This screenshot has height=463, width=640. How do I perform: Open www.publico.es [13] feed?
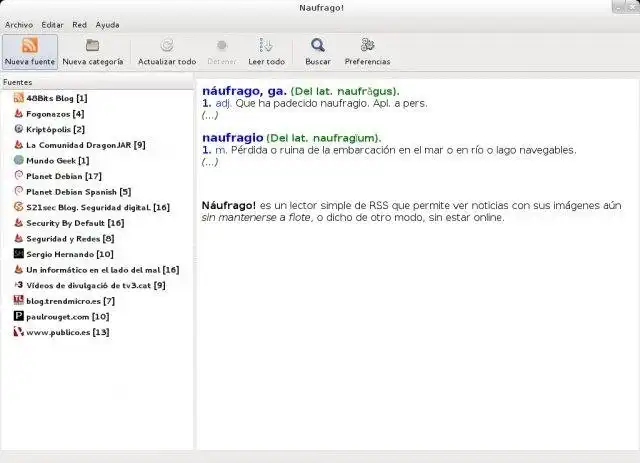(68, 332)
